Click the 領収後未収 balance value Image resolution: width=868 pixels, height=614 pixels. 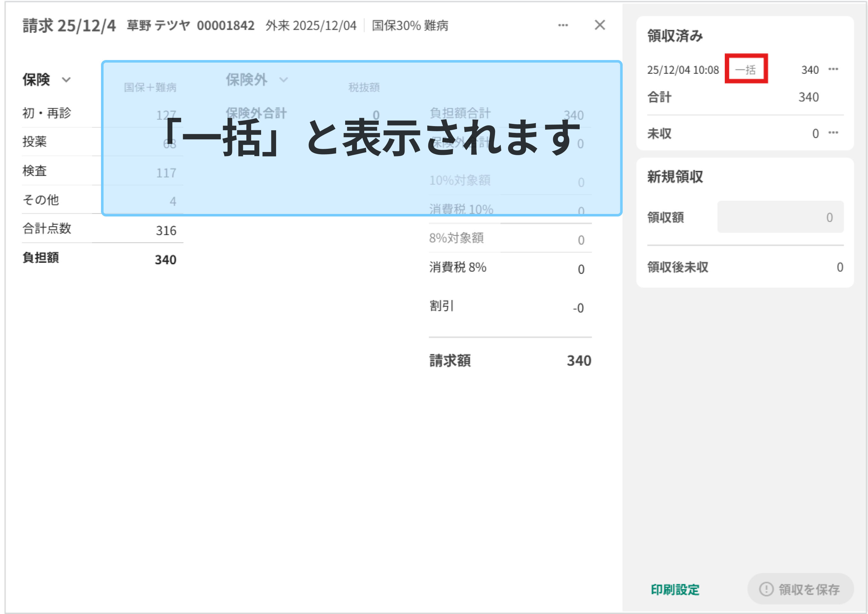click(840, 267)
